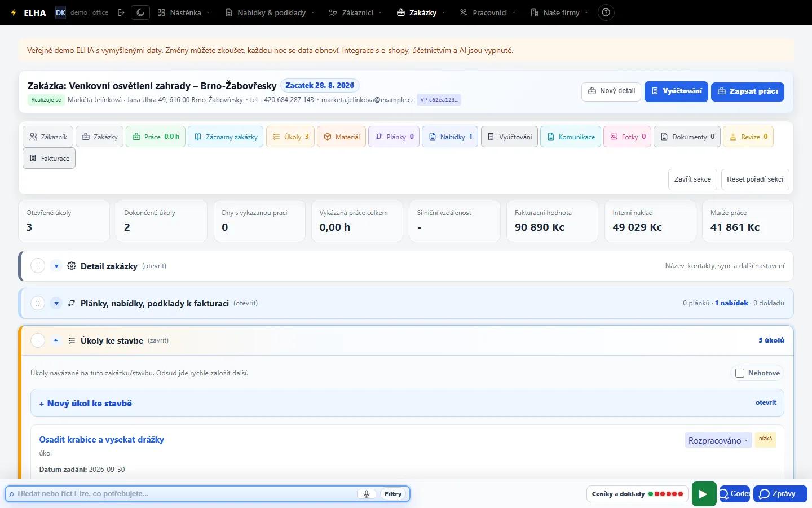Click the plans icon beside Plánky, nabídky heading
The width and height of the screenshot is (812, 508).
(x=72, y=303)
